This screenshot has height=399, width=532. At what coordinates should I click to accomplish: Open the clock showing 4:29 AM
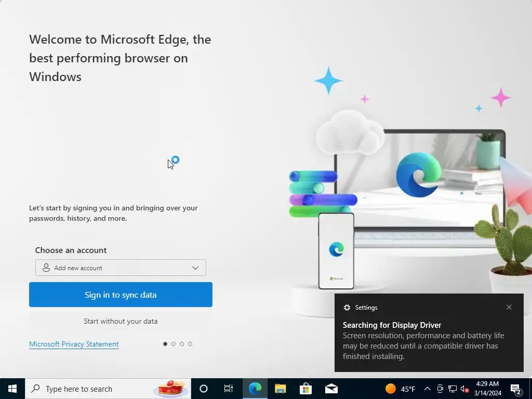pos(487,389)
